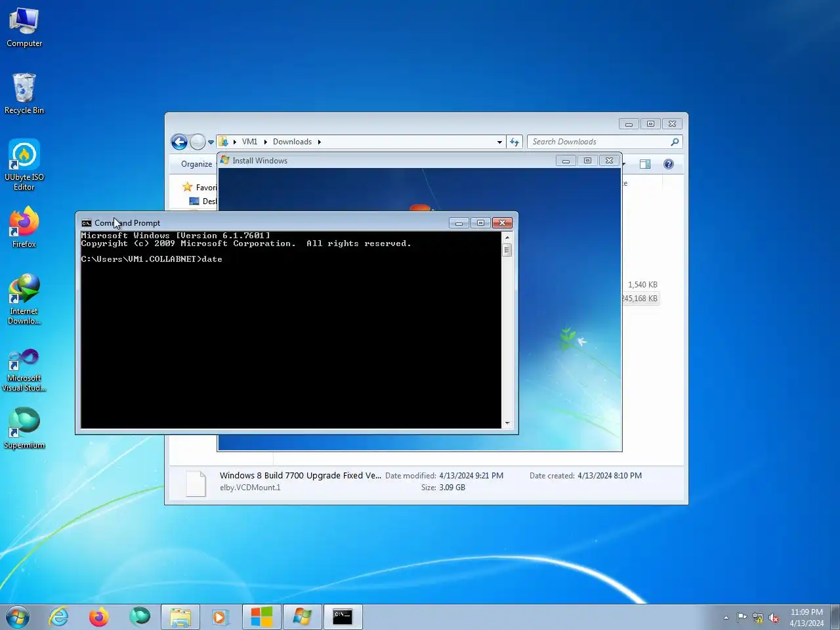Select Microsoft Visual Studio desktop shortcut

(x=24, y=369)
